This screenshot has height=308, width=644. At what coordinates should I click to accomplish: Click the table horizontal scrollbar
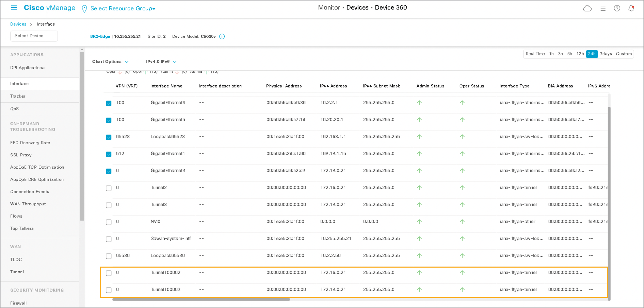[201, 300]
